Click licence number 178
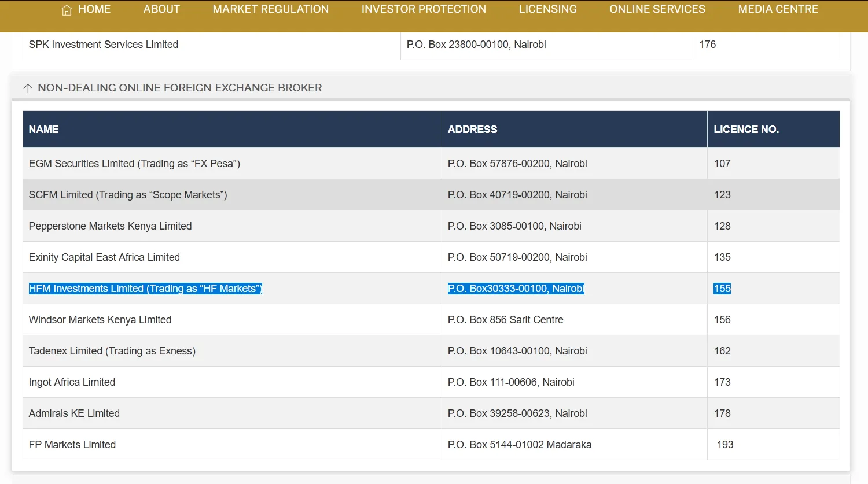Image resolution: width=868 pixels, height=484 pixels. point(722,413)
